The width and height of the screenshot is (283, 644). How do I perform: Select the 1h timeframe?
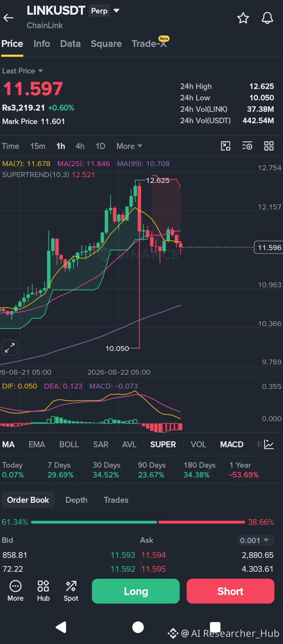click(x=61, y=146)
